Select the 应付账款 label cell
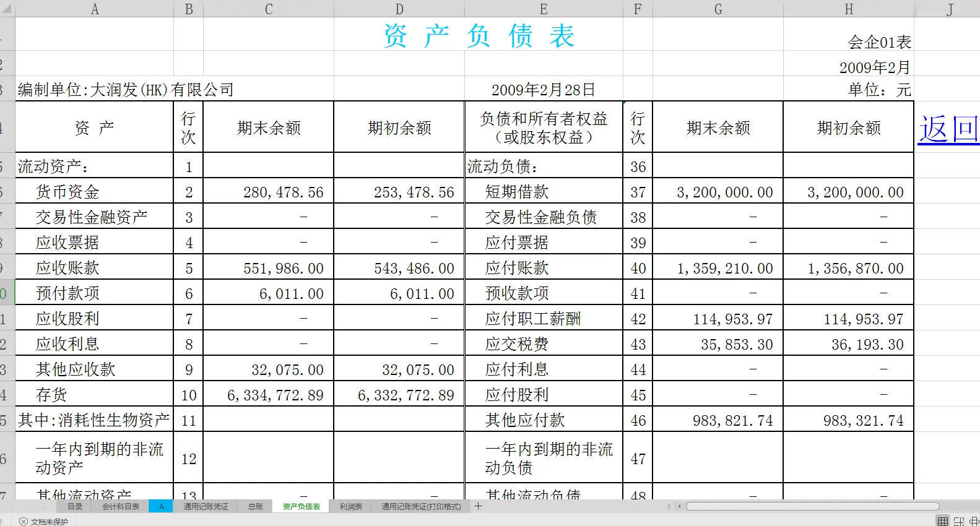Image resolution: width=980 pixels, height=526 pixels. pos(544,268)
